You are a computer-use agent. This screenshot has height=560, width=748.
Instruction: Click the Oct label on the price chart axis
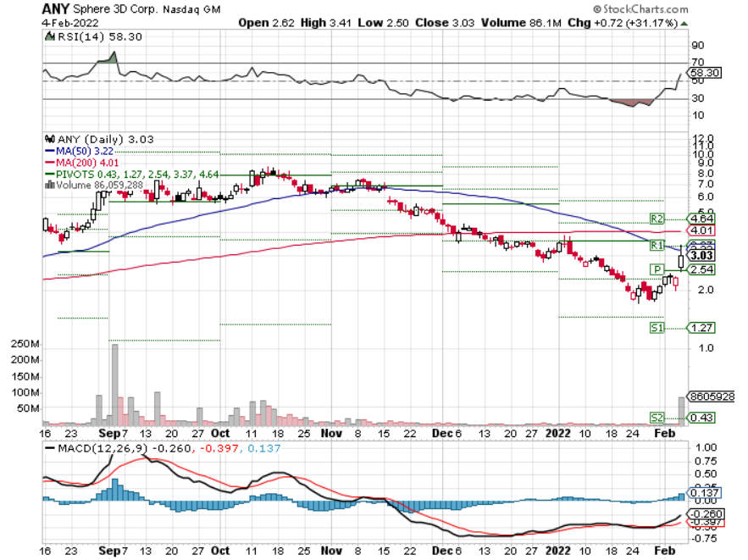(220, 433)
